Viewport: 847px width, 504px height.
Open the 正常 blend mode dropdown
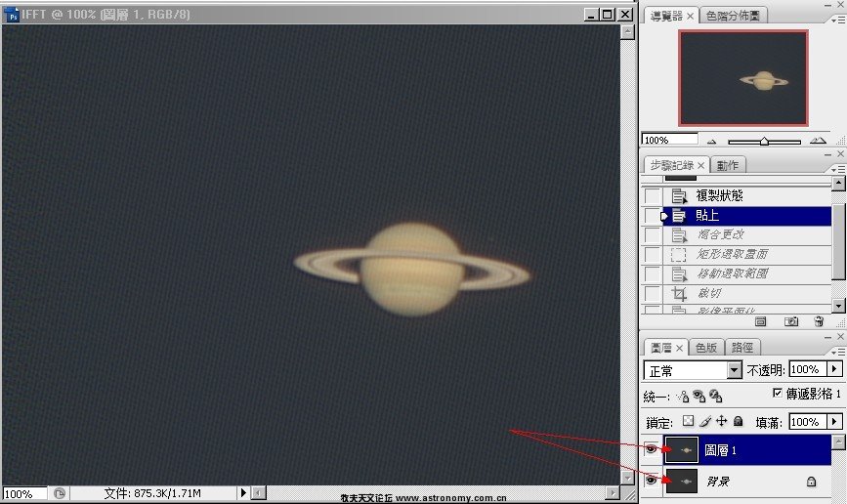point(734,370)
